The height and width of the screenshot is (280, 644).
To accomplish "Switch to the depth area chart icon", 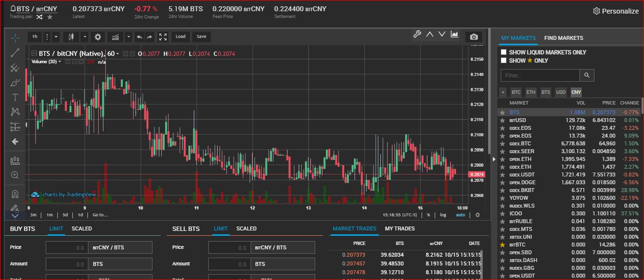I will point(455,34).
